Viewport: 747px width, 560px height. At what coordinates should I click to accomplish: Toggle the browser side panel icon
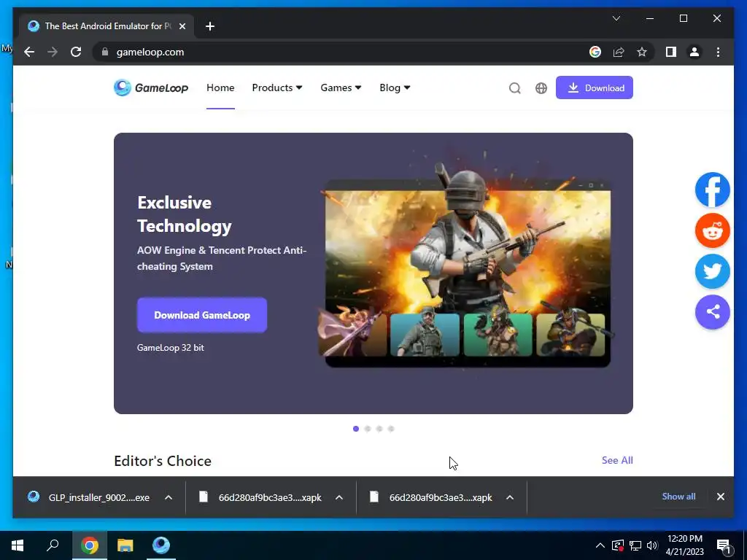tap(671, 52)
